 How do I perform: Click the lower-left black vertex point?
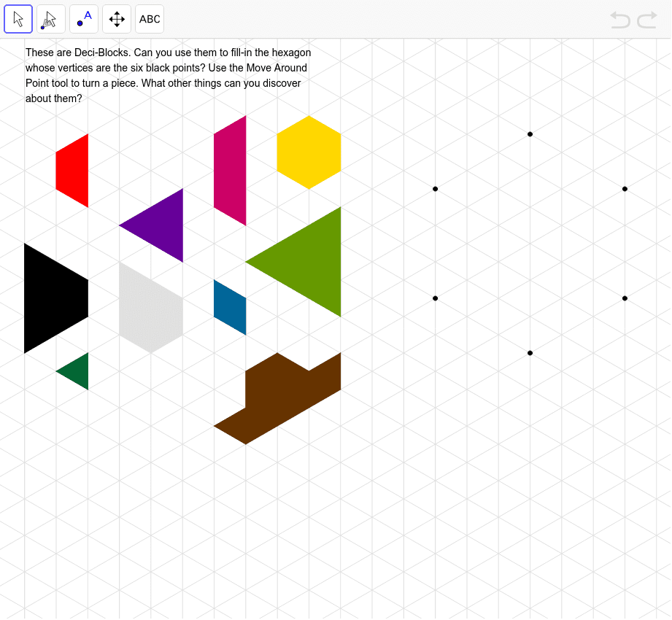436,298
